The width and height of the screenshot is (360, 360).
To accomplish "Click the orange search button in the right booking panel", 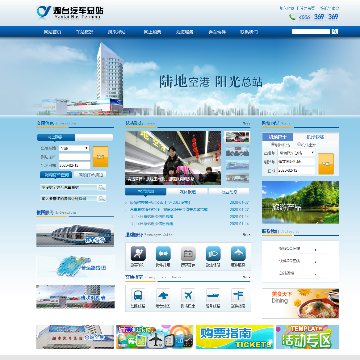I will point(326,164).
